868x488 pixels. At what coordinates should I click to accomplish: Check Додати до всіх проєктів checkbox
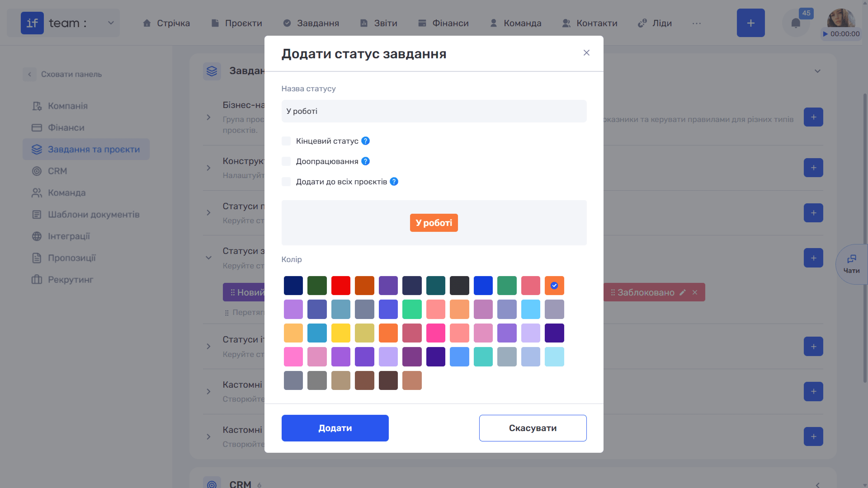pyautogui.click(x=286, y=181)
